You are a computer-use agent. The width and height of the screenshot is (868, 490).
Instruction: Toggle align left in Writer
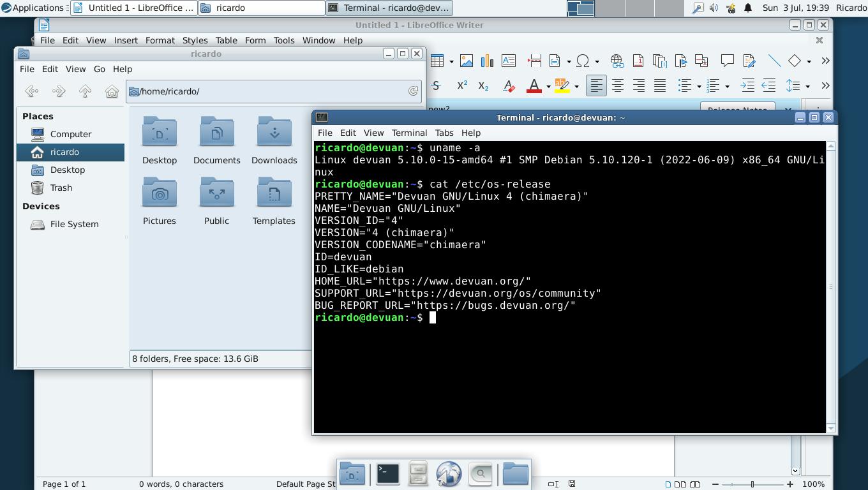pyautogui.click(x=596, y=85)
